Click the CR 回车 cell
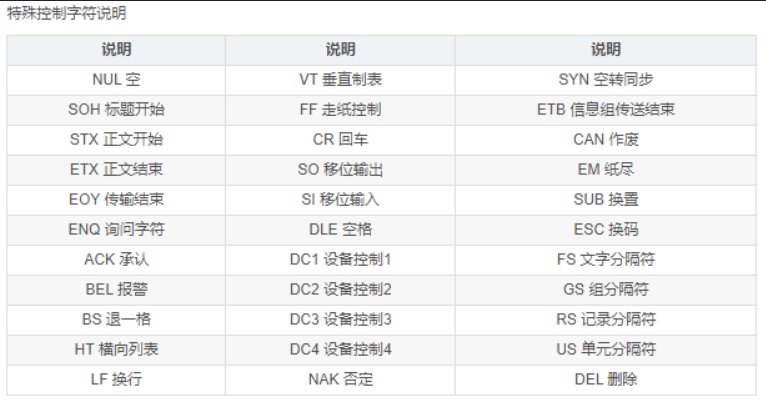This screenshot has width=766, height=411. coord(340,139)
